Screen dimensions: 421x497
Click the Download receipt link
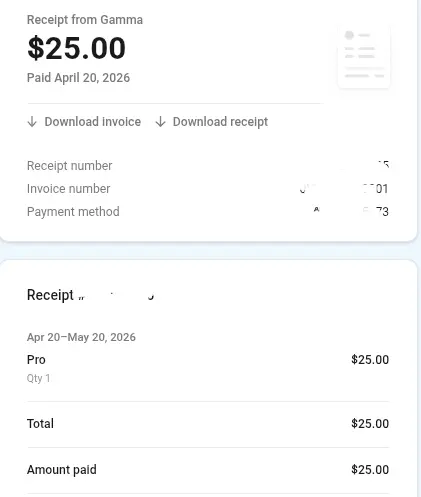pos(212,122)
